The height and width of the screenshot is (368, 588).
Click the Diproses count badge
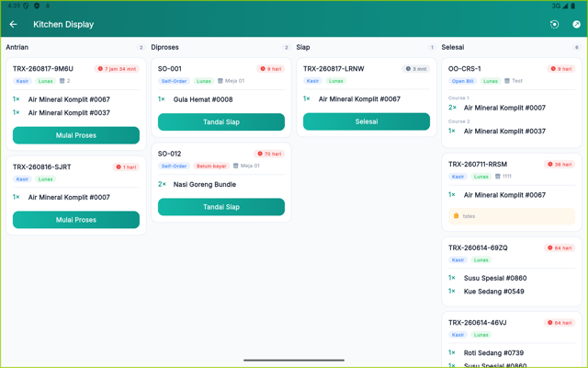(x=286, y=47)
